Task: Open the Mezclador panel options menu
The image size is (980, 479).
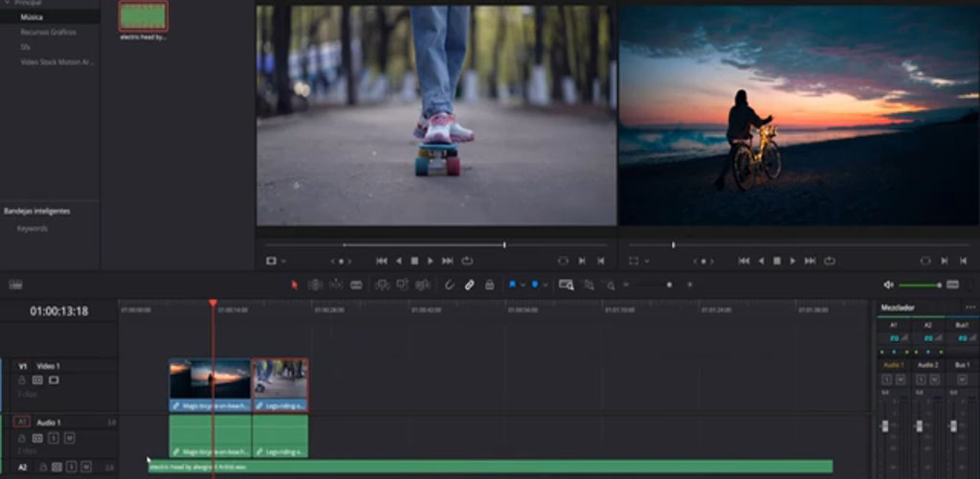Action: click(969, 308)
